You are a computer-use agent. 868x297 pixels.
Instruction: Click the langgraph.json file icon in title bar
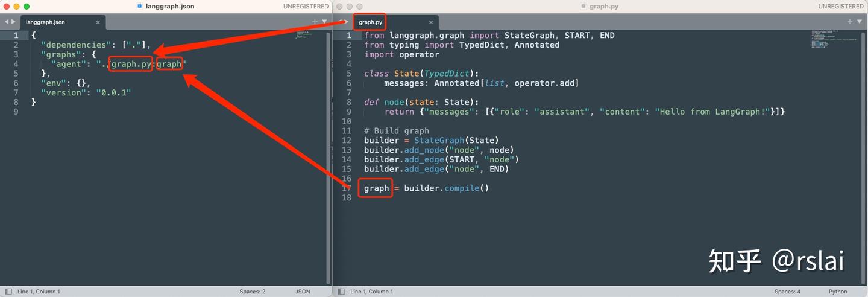tap(140, 7)
